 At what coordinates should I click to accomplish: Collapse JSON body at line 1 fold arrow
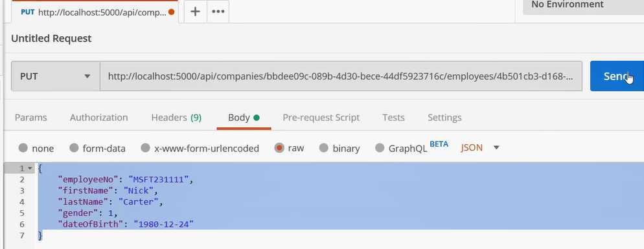(x=30, y=168)
